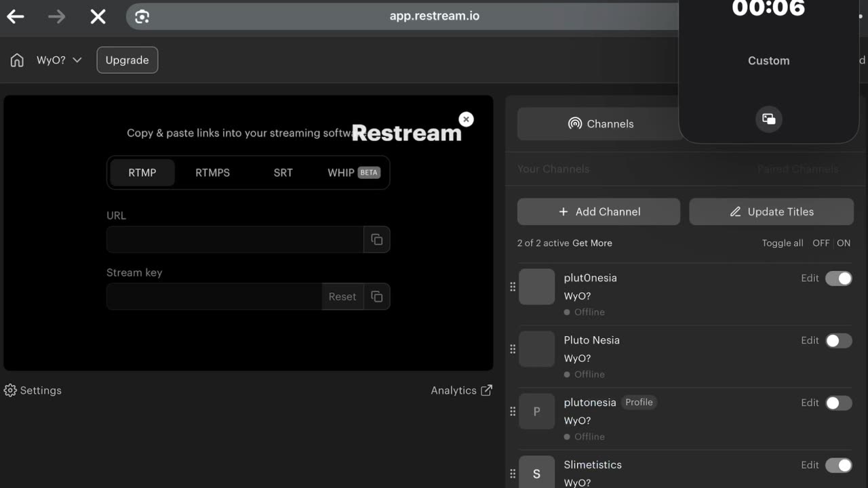Open the Restream home icon

click(17, 60)
